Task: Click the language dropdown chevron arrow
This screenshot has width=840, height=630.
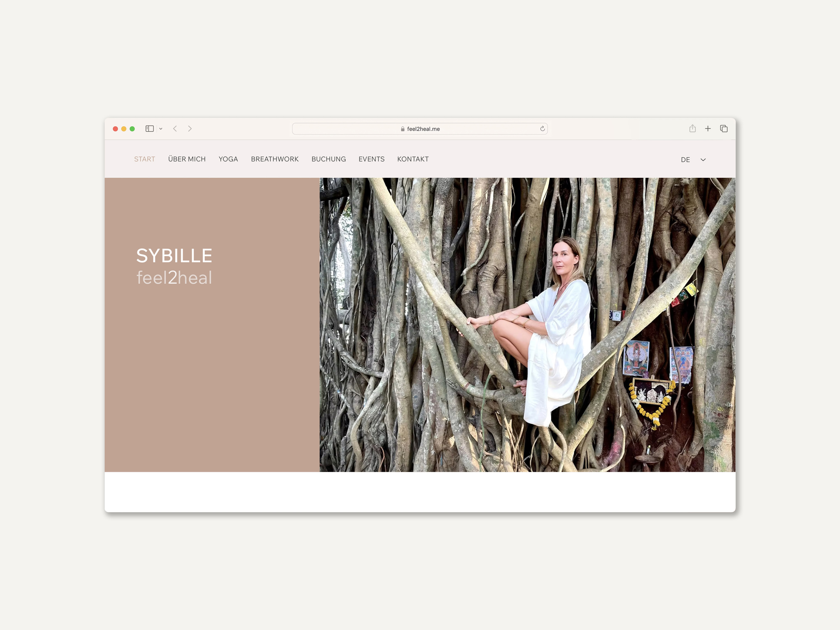Action: tap(703, 160)
